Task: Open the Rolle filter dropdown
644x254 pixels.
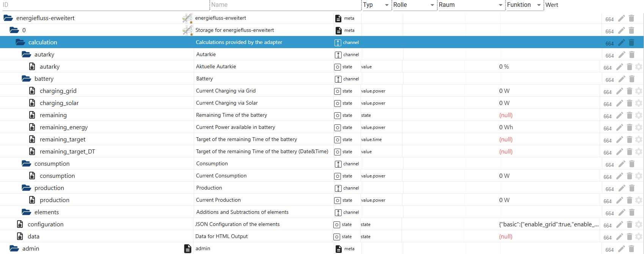Action: pyautogui.click(x=432, y=5)
